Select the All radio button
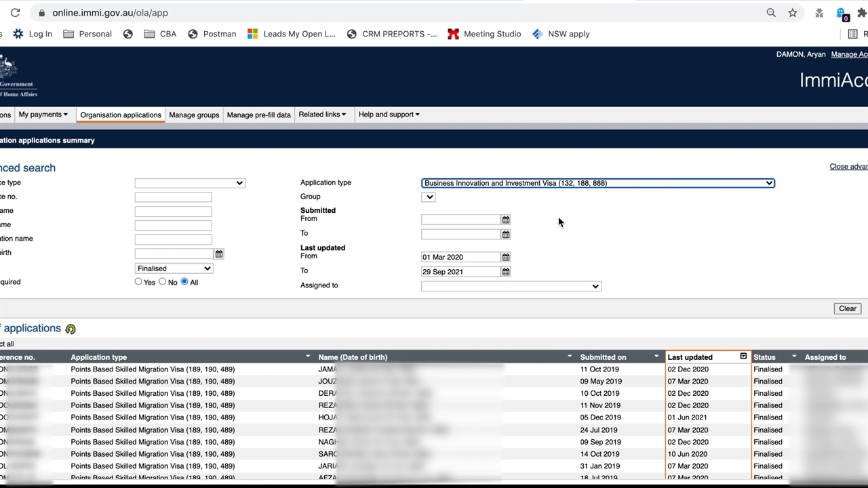 click(184, 281)
